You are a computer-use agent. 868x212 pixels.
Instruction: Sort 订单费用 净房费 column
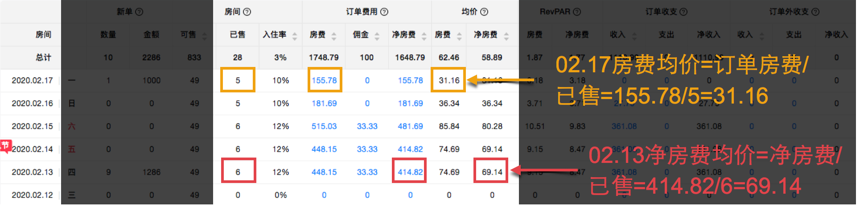pos(424,36)
